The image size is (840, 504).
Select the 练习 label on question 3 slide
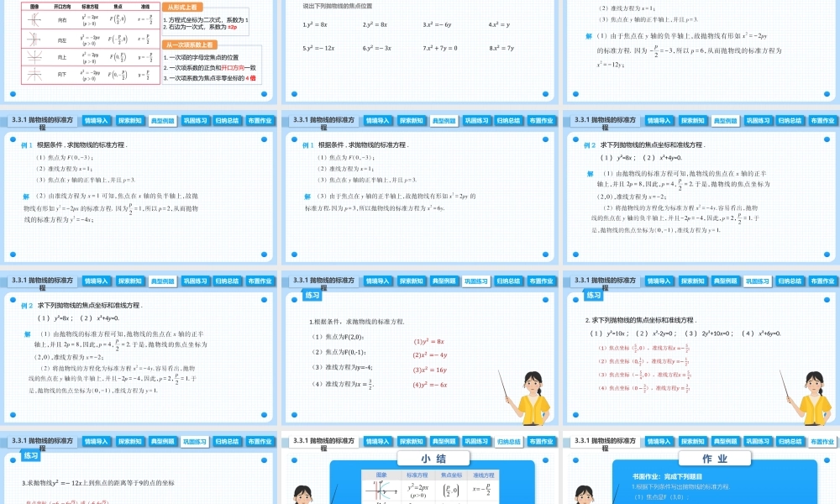31,456
